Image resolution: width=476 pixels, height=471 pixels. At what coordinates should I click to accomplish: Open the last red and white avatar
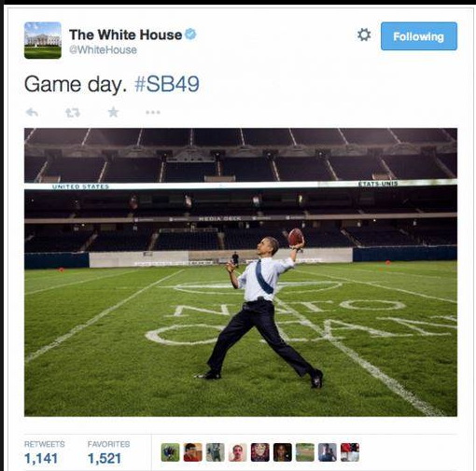click(x=350, y=452)
